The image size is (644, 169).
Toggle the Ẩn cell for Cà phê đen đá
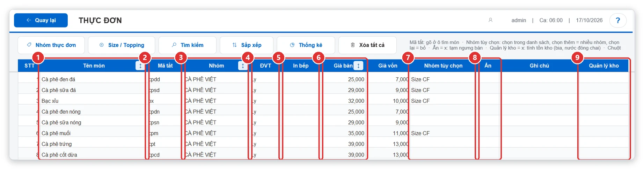[488, 79]
